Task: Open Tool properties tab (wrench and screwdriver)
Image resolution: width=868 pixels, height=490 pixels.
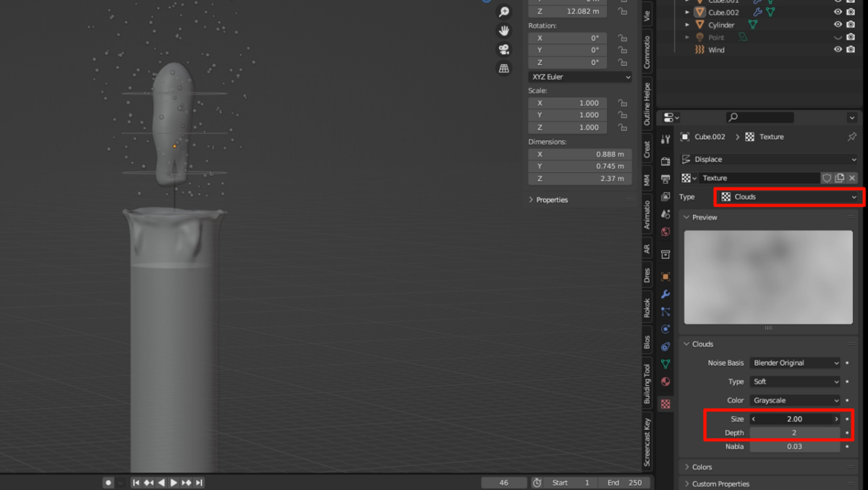Action: pos(665,139)
